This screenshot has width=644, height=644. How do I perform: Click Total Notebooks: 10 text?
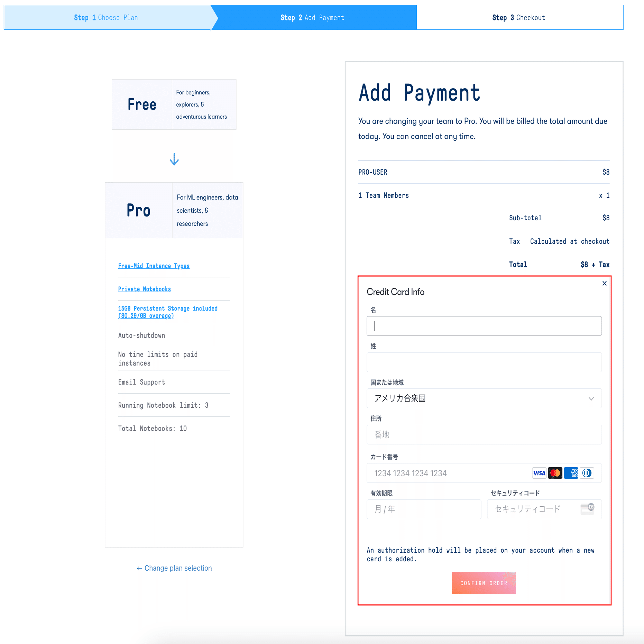click(153, 429)
